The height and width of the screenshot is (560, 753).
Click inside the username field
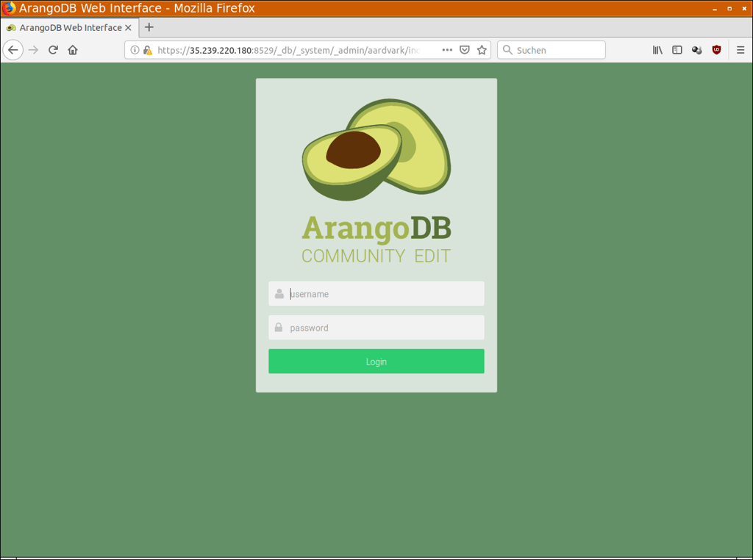[x=376, y=293]
